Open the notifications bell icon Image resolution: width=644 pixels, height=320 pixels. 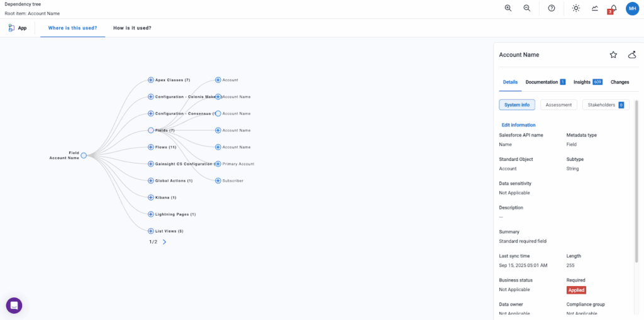pos(613,8)
